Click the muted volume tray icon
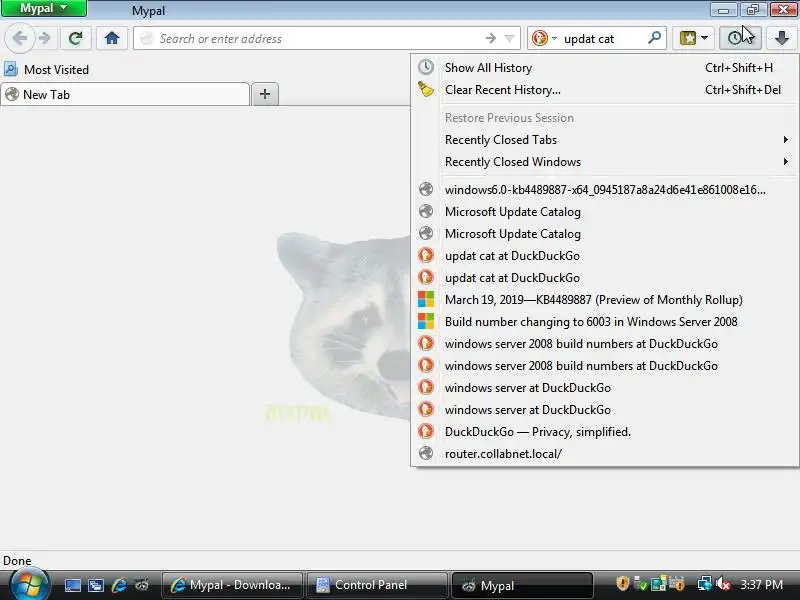 tap(723, 584)
